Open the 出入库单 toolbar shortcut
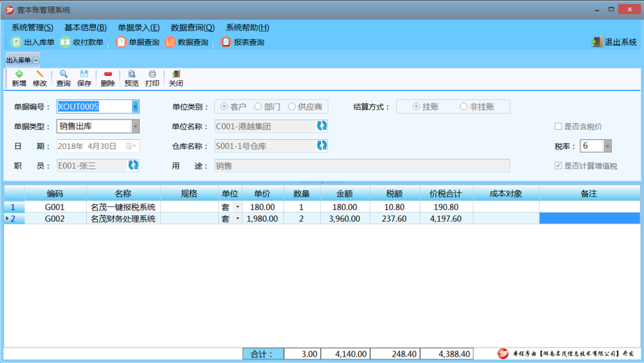Image resolution: width=644 pixels, height=363 pixels. pos(33,42)
